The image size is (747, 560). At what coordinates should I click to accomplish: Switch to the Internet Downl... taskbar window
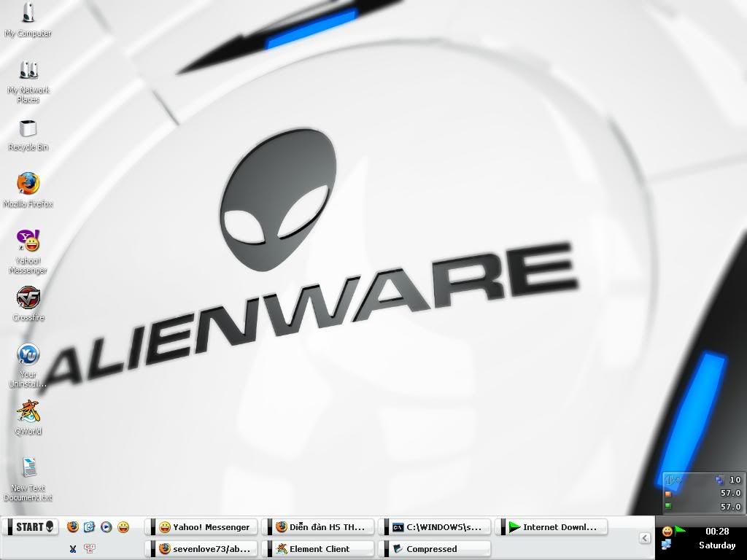(553, 527)
